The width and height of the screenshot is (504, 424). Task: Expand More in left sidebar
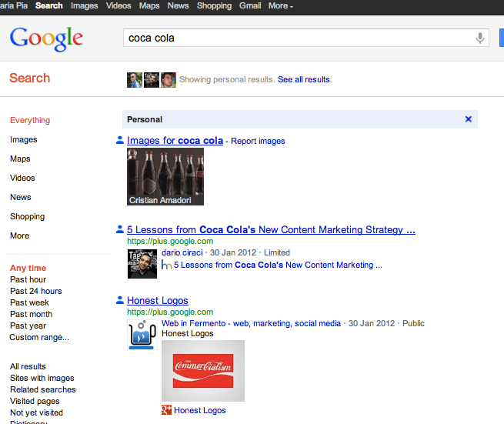[x=19, y=235]
